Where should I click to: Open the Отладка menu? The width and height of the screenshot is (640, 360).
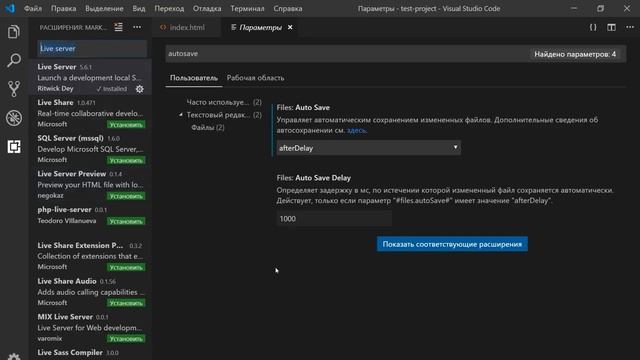coord(207,8)
